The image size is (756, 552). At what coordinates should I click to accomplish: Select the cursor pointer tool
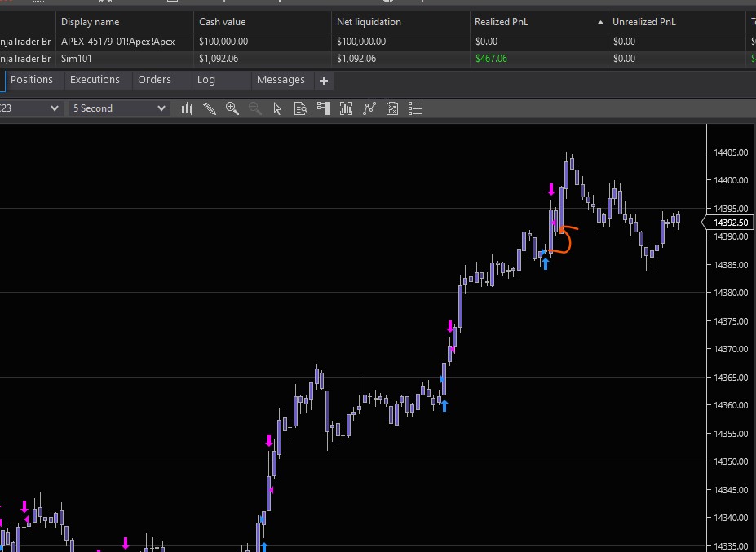tap(277, 108)
